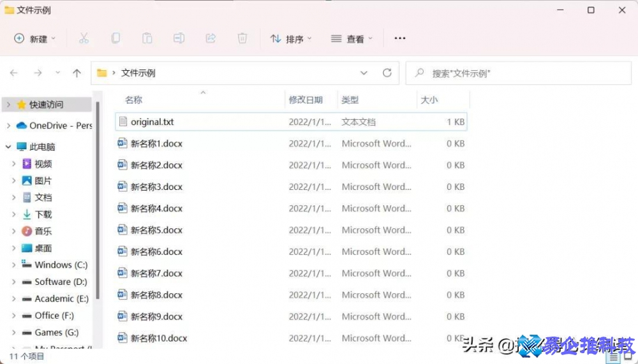Select the file 新名称8.docx
The image size is (638, 364).
291,295
